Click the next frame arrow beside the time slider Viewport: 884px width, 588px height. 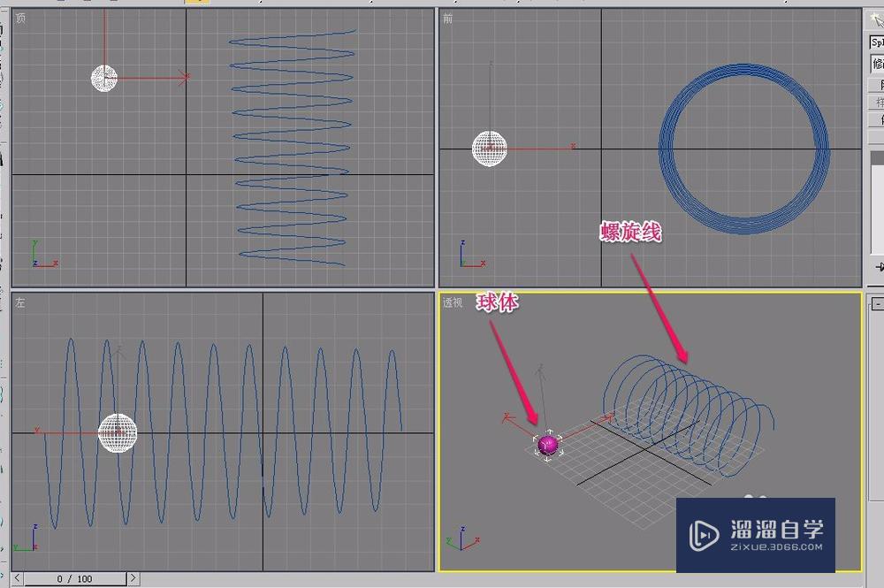pos(133,578)
